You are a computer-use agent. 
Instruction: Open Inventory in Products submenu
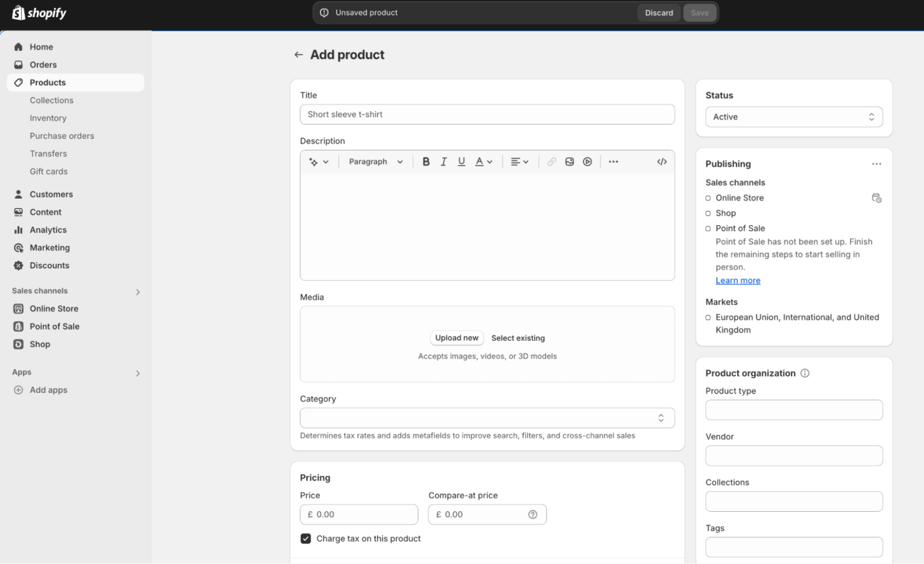48,118
